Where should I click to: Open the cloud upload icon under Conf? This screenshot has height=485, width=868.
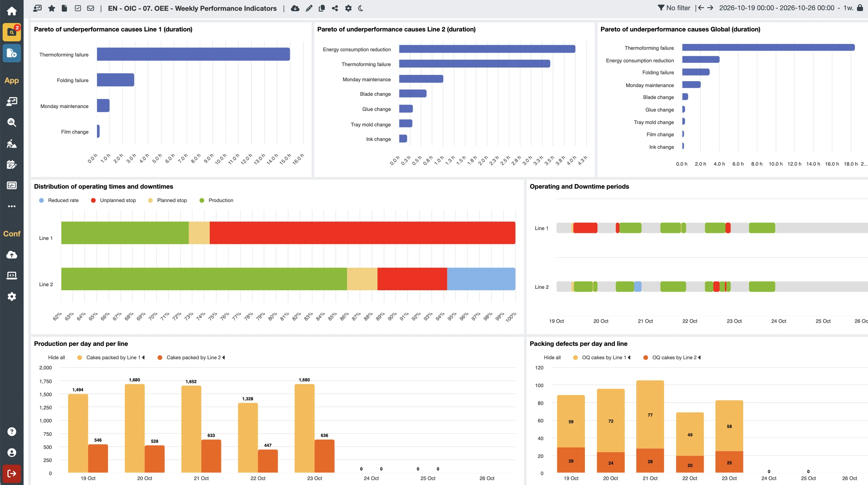(12, 254)
